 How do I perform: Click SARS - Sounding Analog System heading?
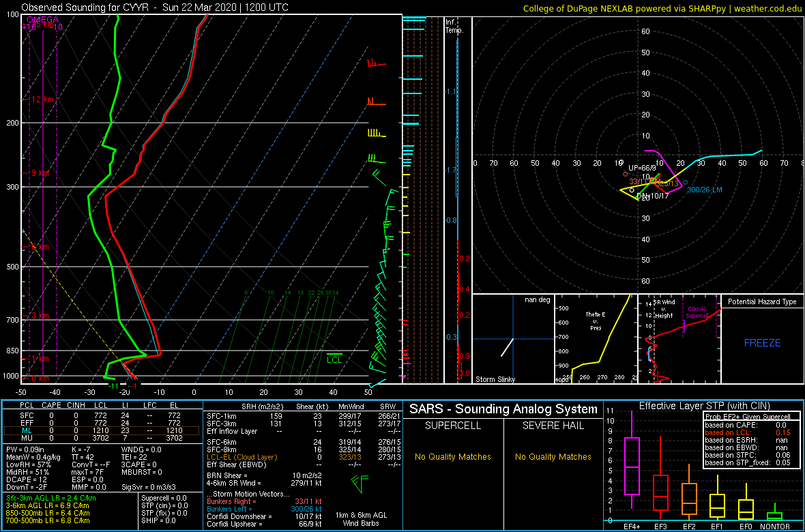point(503,409)
